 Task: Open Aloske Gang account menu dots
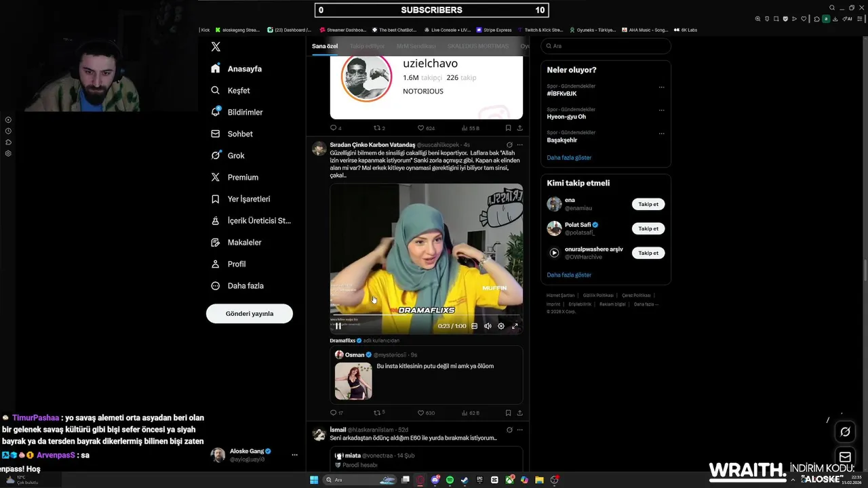click(294, 455)
